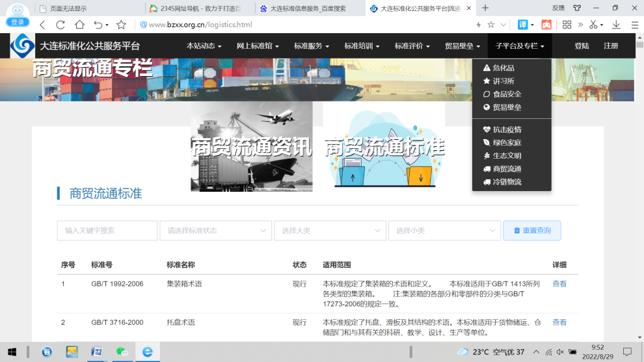Screen dimensions: 644x362
Task: Click the 登陆 login link
Action: [582, 46]
